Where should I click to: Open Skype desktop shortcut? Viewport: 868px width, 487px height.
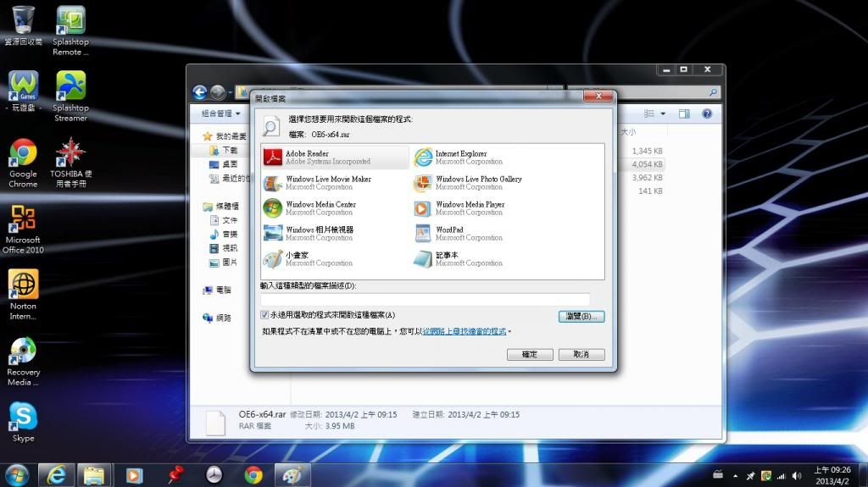23,422
